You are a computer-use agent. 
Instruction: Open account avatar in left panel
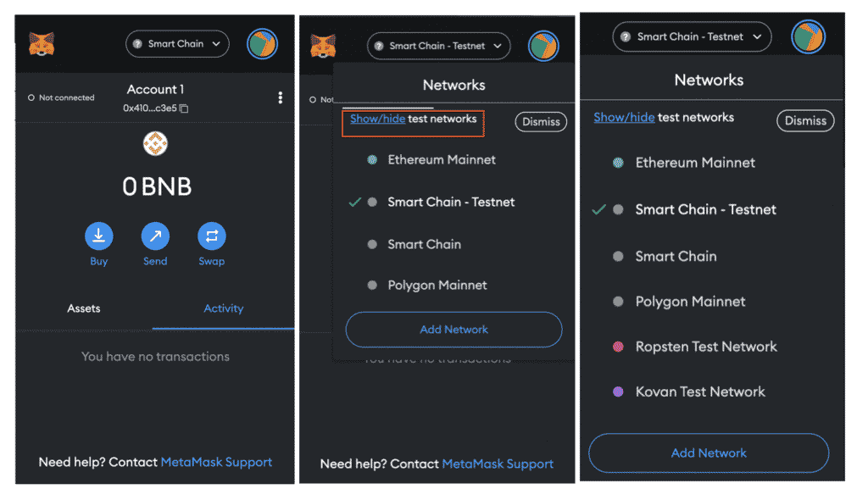[262, 44]
